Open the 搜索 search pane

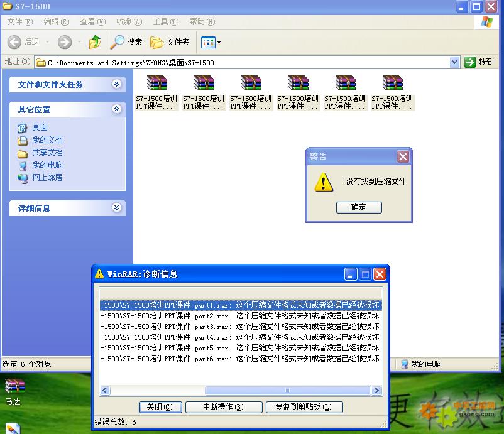(126, 42)
